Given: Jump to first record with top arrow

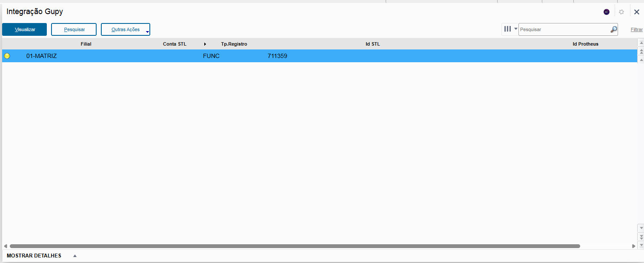Looking at the screenshot, I should [x=641, y=43].
